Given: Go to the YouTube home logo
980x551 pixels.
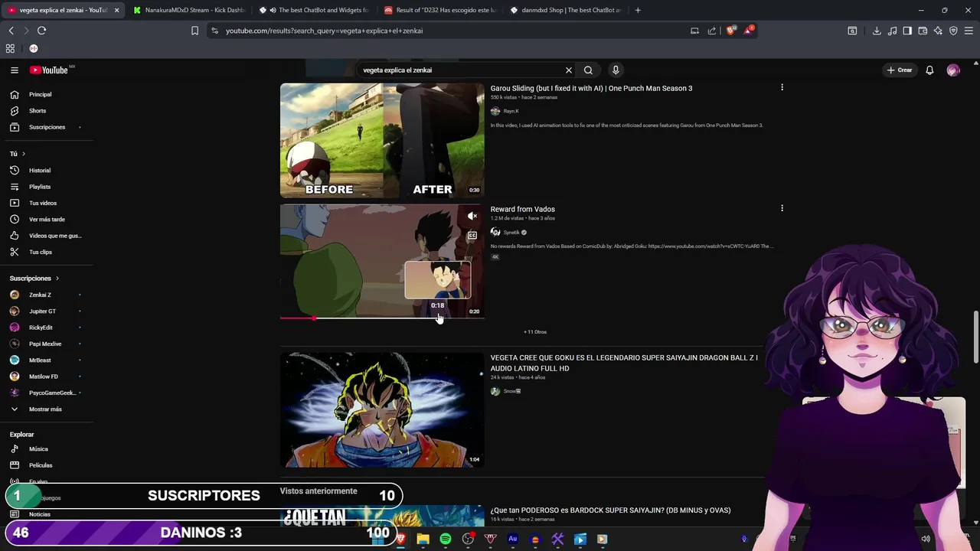Looking at the screenshot, I should 50,70.
